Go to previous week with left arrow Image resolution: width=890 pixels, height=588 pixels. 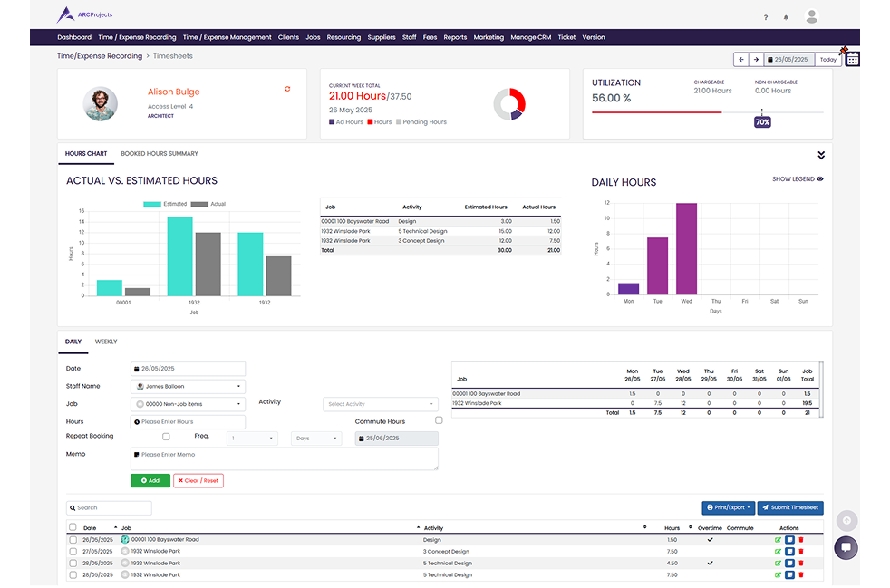coord(741,60)
